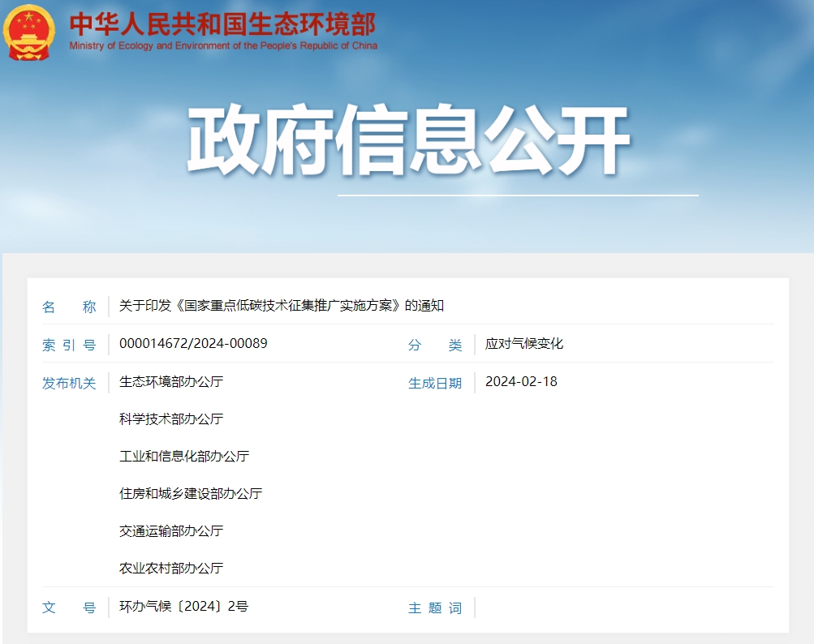Select document number 环办气候〔2024〕2号

[183, 606]
